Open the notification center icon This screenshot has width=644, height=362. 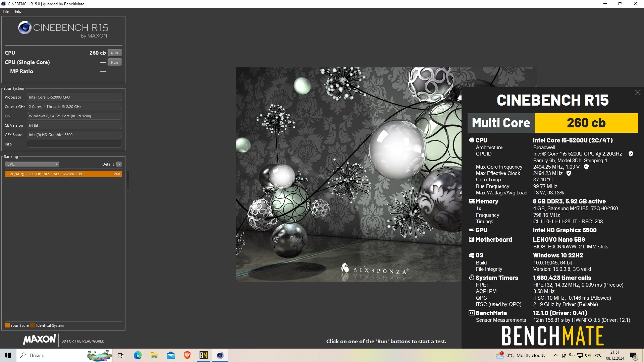(634, 355)
